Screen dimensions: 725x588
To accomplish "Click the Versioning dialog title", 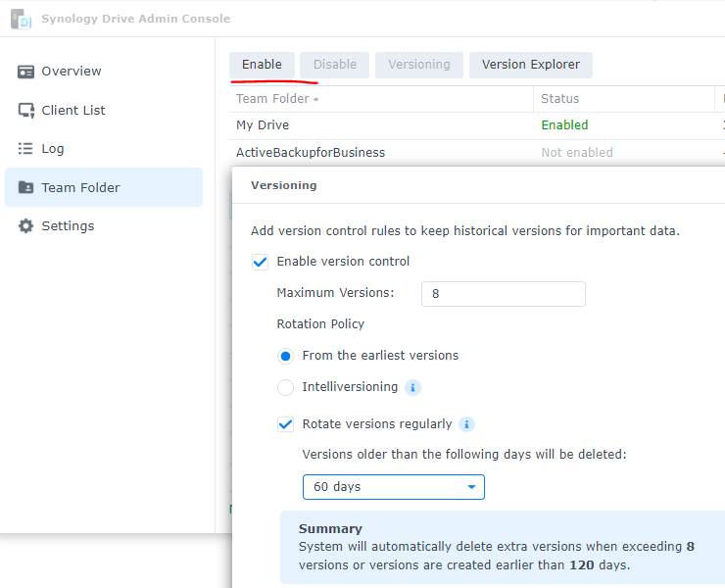I will click(284, 185).
